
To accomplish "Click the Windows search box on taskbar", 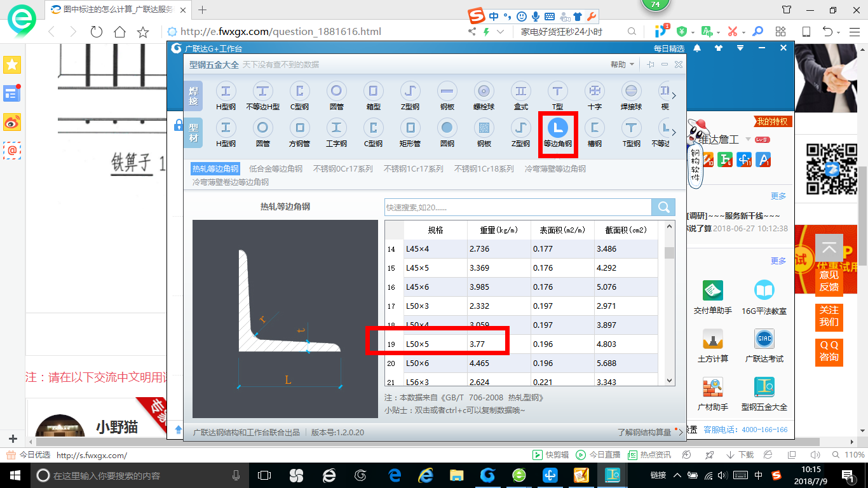I will point(139,475).
